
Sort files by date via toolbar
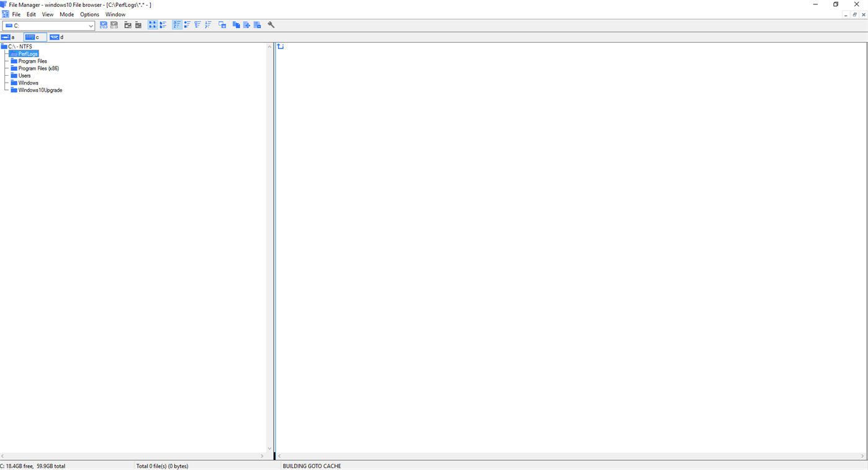click(x=208, y=25)
